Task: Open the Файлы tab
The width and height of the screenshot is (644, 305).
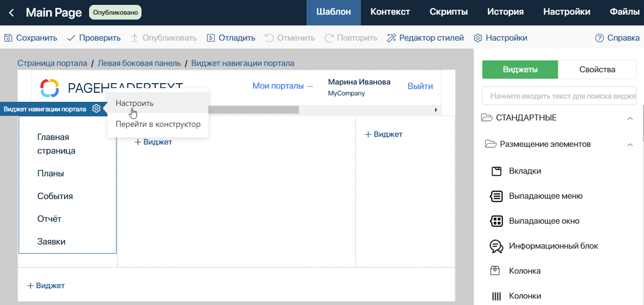Action: tap(624, 12)
